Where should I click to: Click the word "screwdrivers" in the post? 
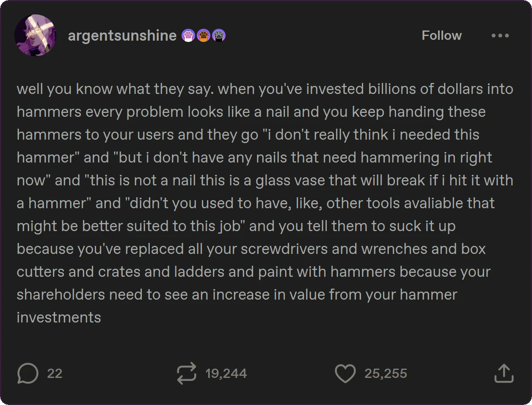tap(284, 249)
